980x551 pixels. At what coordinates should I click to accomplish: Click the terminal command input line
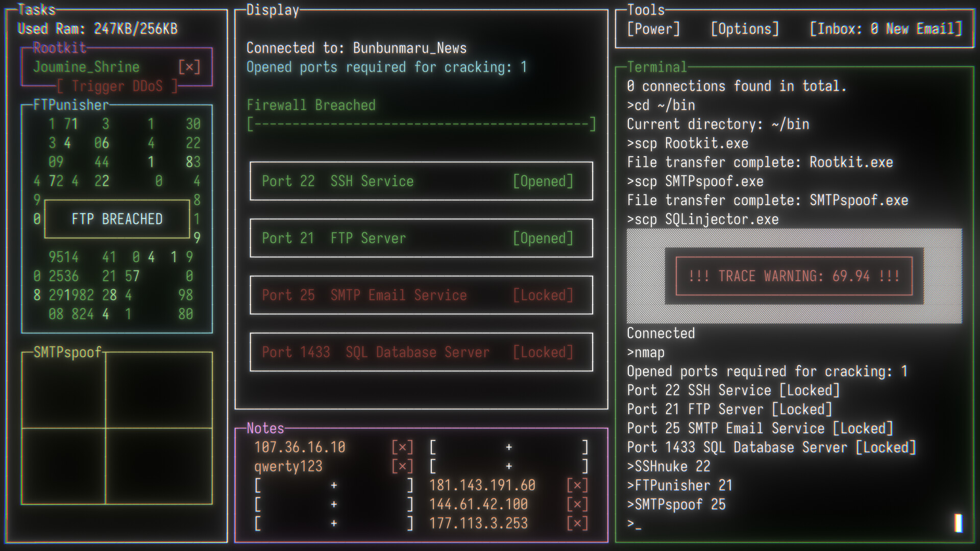tap(715, 523)
